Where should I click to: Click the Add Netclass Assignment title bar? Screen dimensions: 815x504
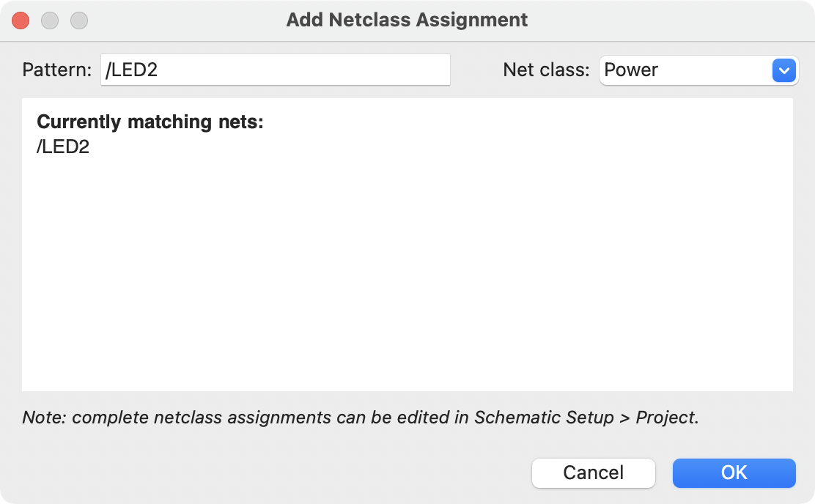pyautogui.click(x=407, y=20)
